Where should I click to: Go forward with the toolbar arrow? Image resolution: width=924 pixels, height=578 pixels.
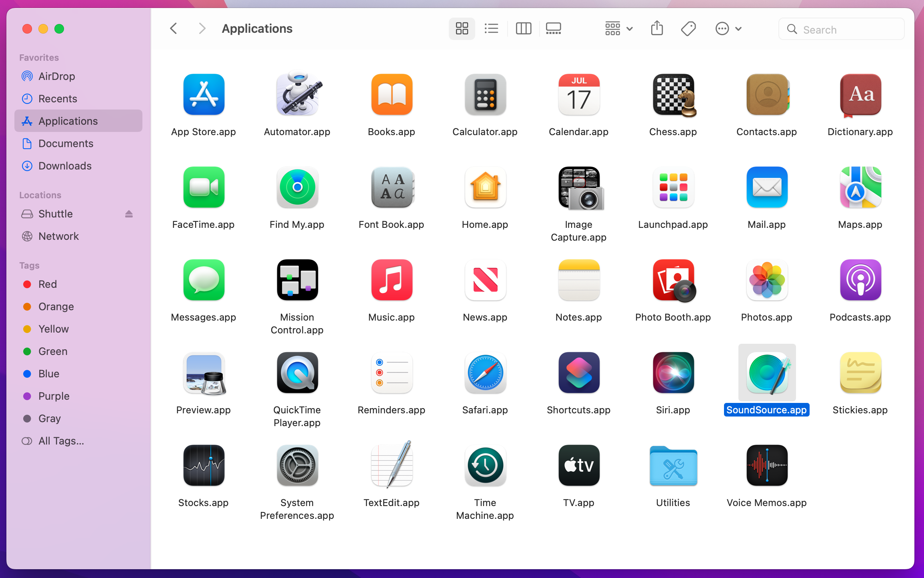point(202,29)
